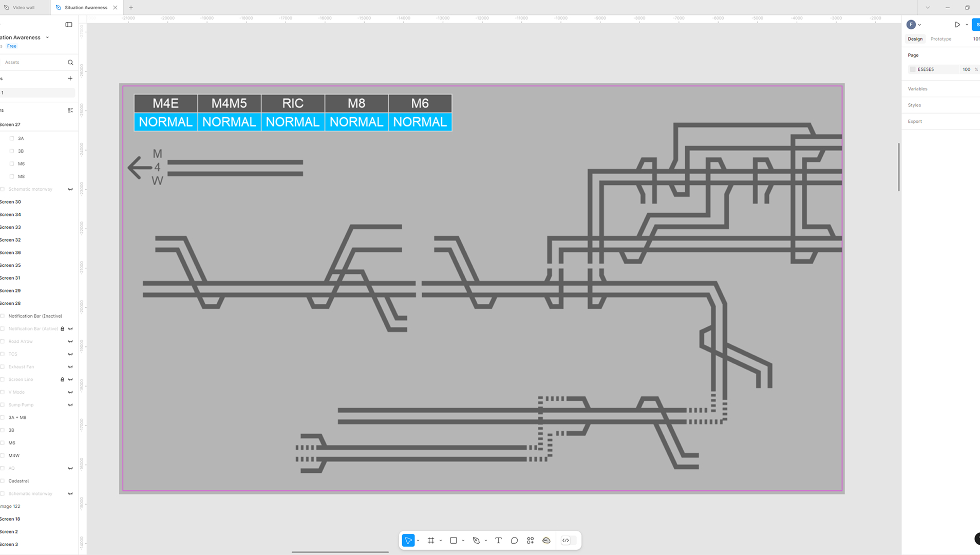The height and width of the screenshot is (555, 980).
Task: Click the page opacity value 100
Action: pos(966,69)
